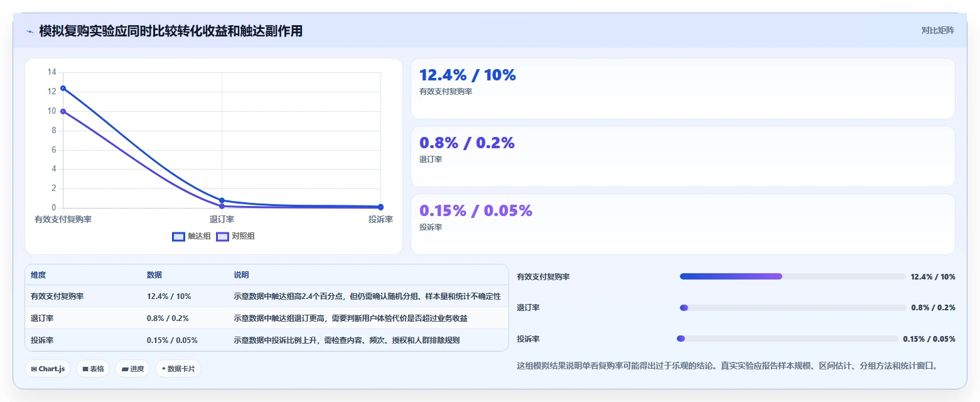
Task: Click the 有效支付复购率 caption in the data card
Action: click(446, 92)
